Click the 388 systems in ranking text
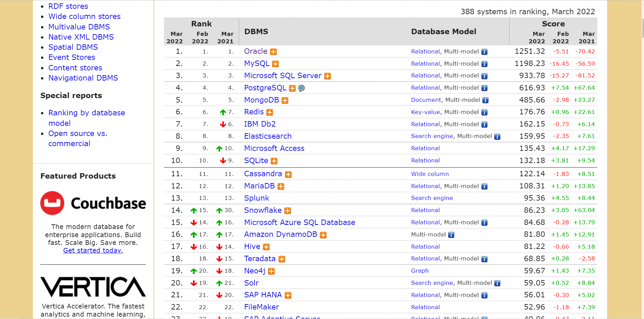Image resolution: width=644 pixels, height=319 pixels. [x=527, y=12]
